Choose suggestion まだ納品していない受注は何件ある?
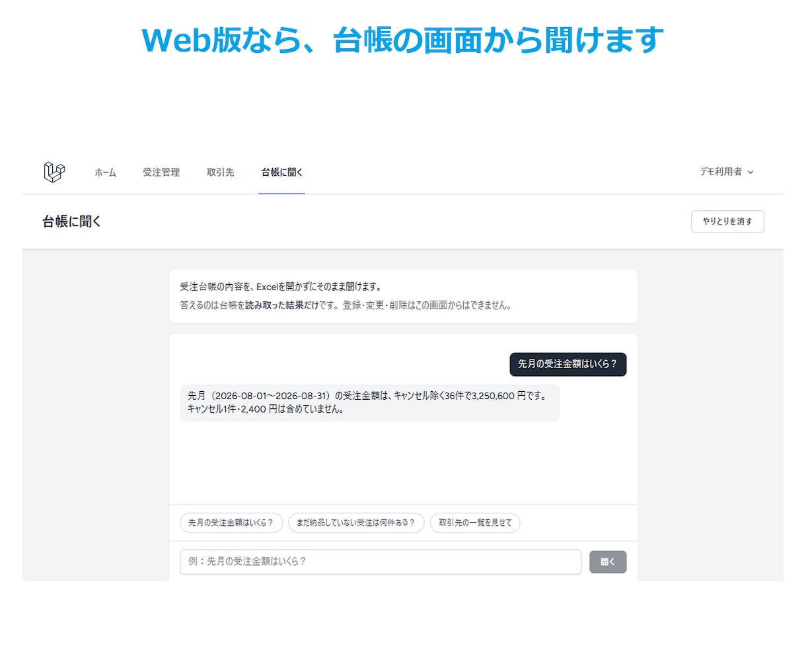Image resolution: width=806 pixels, height=672 pixels. pyautogui.click(x=356, y=523)
